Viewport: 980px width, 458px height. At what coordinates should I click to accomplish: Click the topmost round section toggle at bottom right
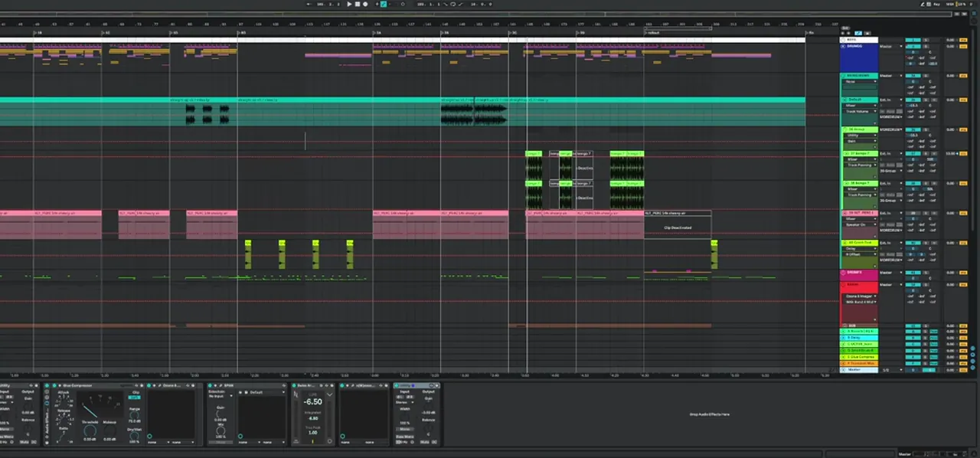point(972,348)
